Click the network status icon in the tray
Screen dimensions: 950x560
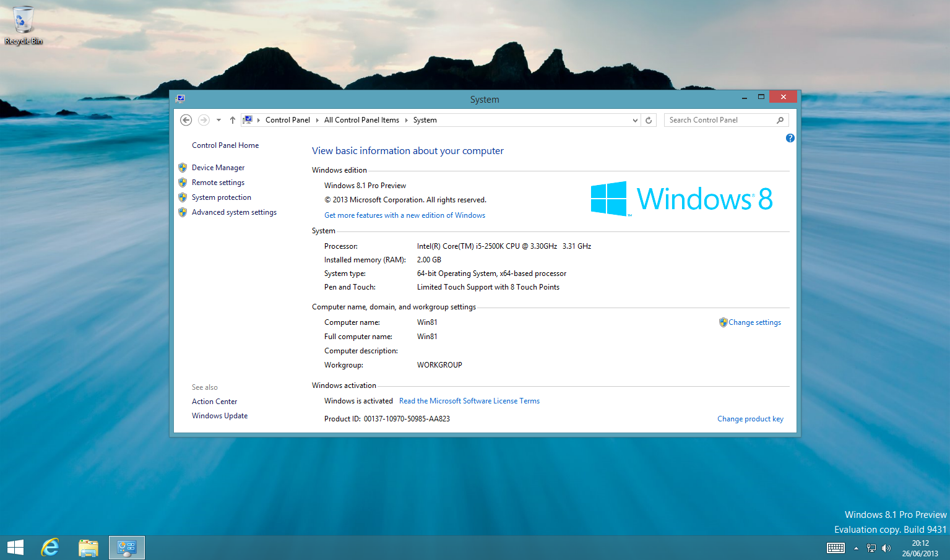coord(871,548)
